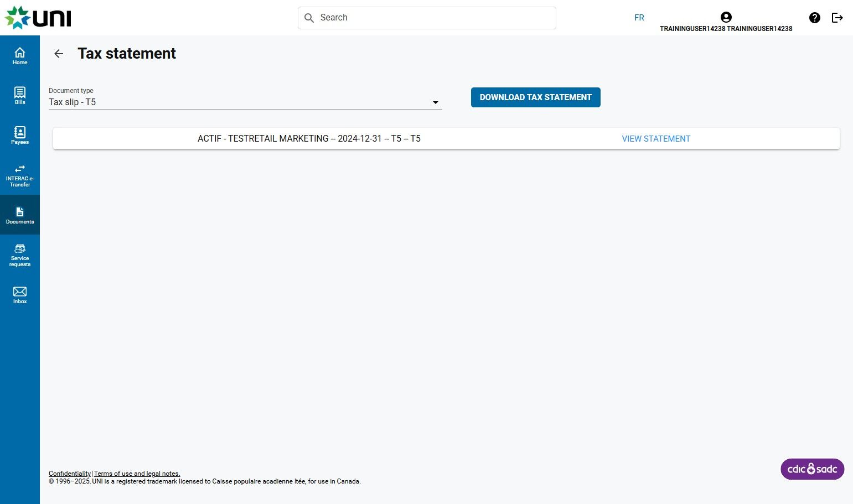The height and width of the screenshot is (504, 853).
Task: Open Service requests page
Action: (x=20, y=255)
